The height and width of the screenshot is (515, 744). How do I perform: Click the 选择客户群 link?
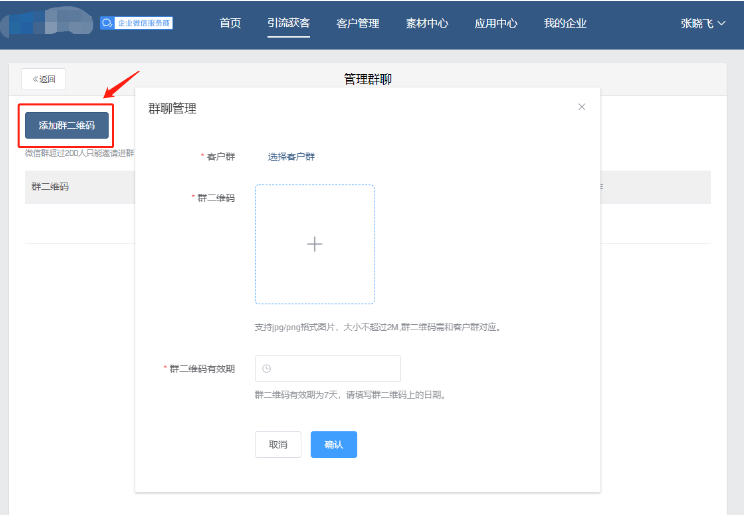click(x=291, y=157)
